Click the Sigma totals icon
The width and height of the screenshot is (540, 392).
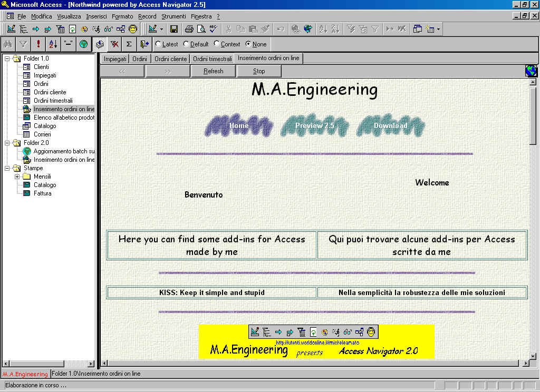pyautogui.click(x=129, y=44)
